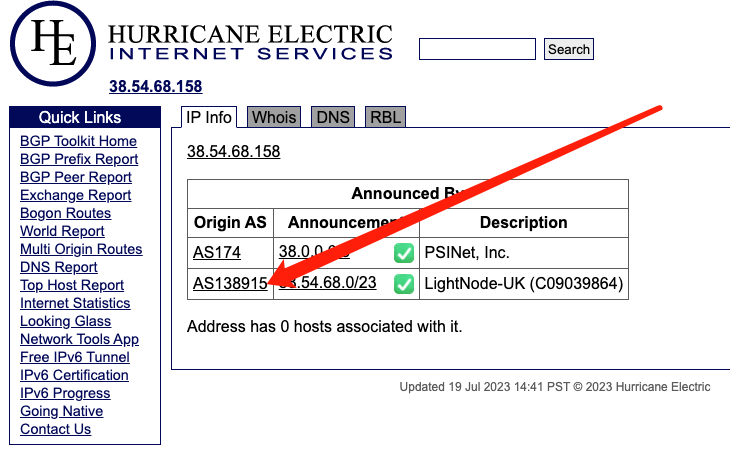The height and width of the screenshot is (451, 730).
Task: Click the Hurricane Electric Internet Services title
Action: (250, 42)
